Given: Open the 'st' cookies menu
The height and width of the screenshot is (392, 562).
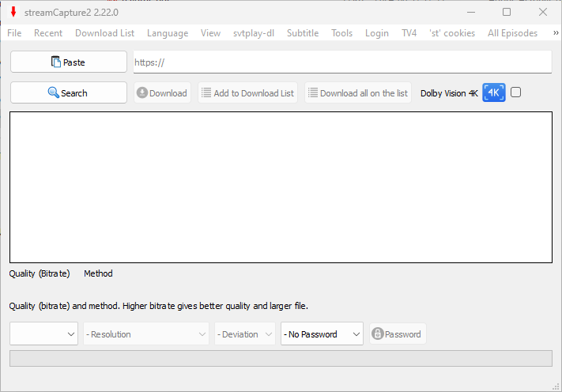Looking at the screenshot, I should [x=452, y=33].
